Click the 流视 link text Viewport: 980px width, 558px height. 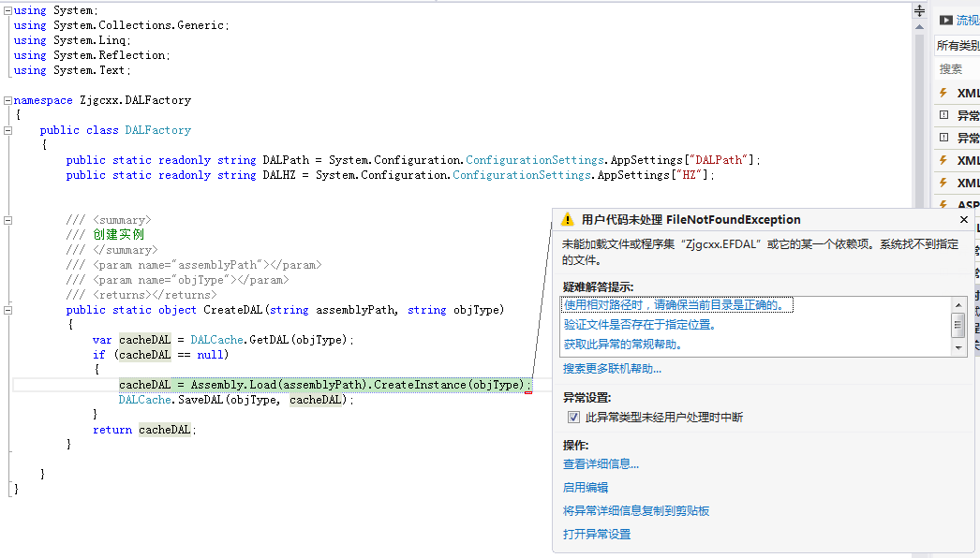click(968, 21)
